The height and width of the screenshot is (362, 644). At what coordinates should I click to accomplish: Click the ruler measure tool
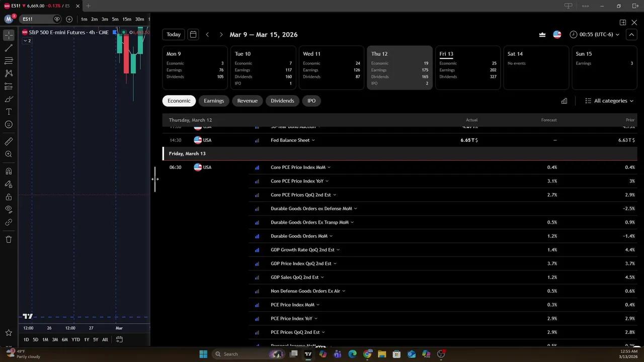[9, 141]
